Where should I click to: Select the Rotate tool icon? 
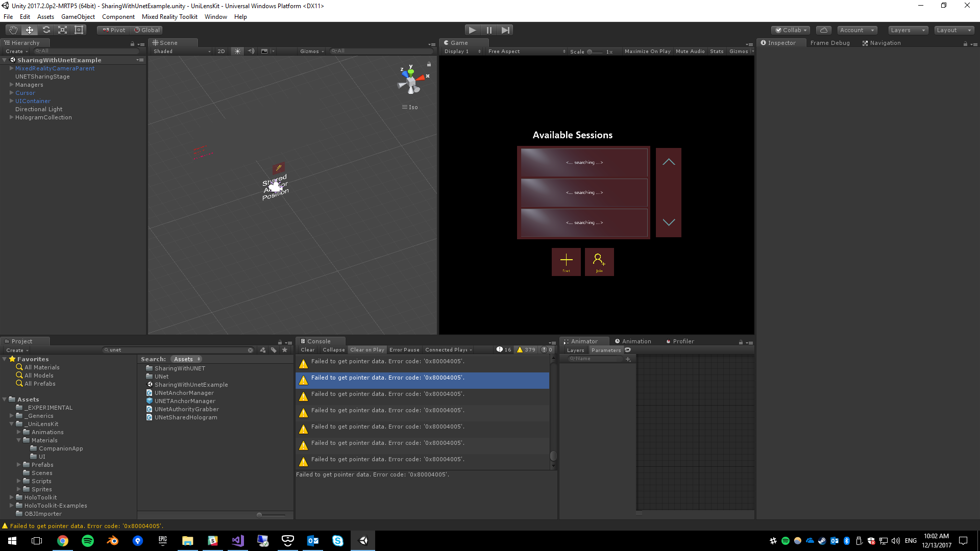[x=46, y=30]
